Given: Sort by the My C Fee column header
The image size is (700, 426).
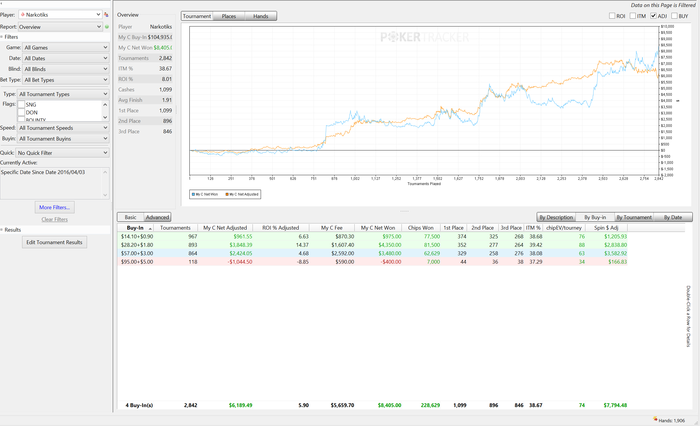Looking at the screenshot, I should [332, 228].
